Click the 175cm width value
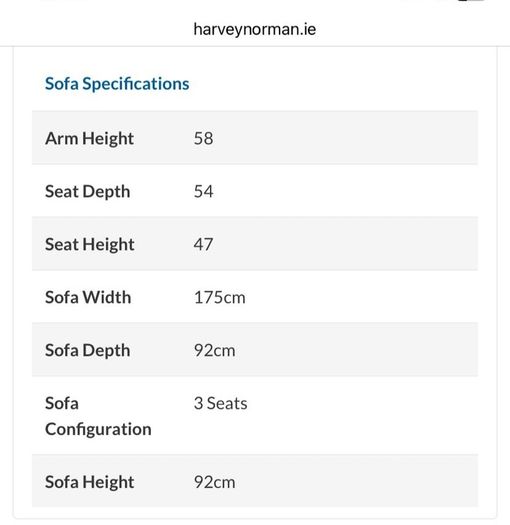Screen dimensions: 510x525 click(220, 297)
